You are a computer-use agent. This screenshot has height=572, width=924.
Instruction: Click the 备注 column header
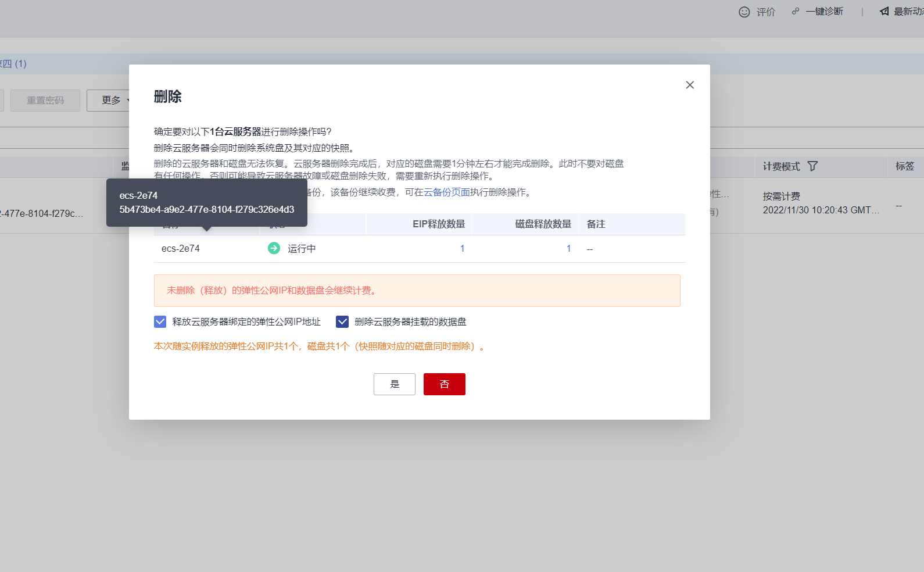click(596, 224)
